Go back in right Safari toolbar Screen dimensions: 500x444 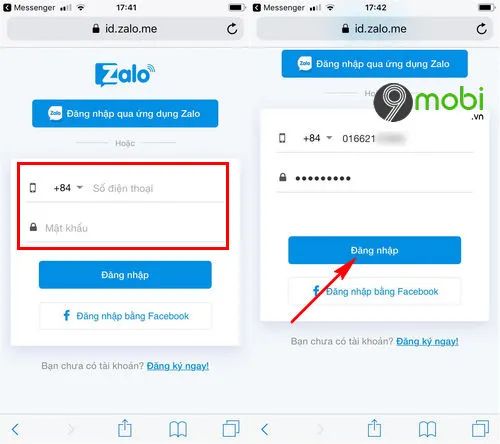(265, 429)
